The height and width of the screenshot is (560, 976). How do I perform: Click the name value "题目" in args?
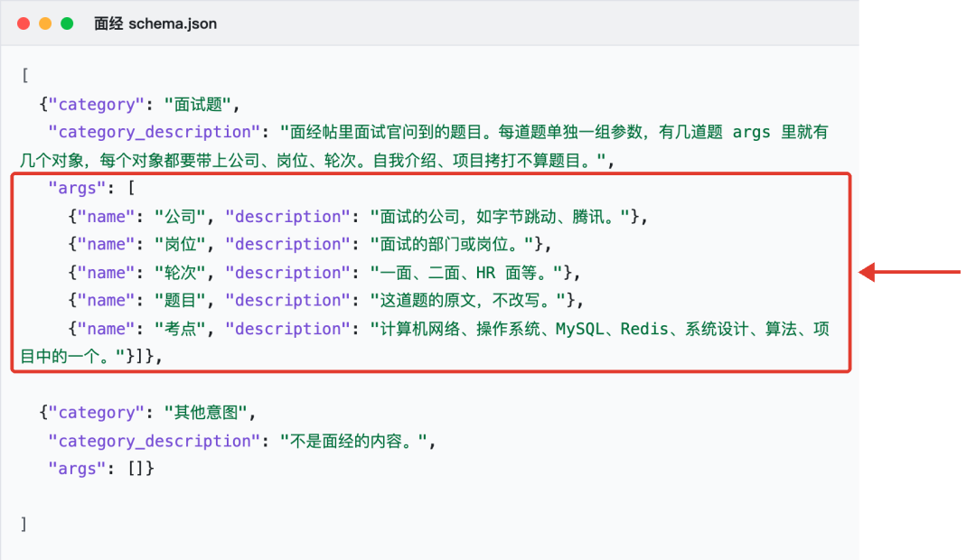pyautogui.click(x=180, y=301)
